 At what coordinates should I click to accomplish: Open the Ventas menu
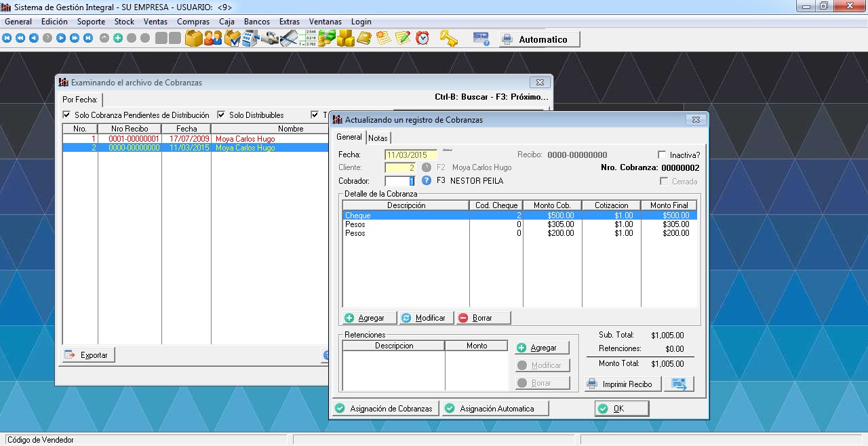pyautogui.click(x=155, y=22)
